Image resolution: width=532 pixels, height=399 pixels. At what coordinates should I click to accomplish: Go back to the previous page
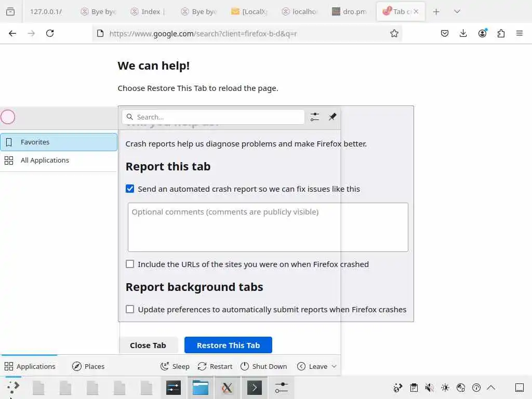[12, 33]
